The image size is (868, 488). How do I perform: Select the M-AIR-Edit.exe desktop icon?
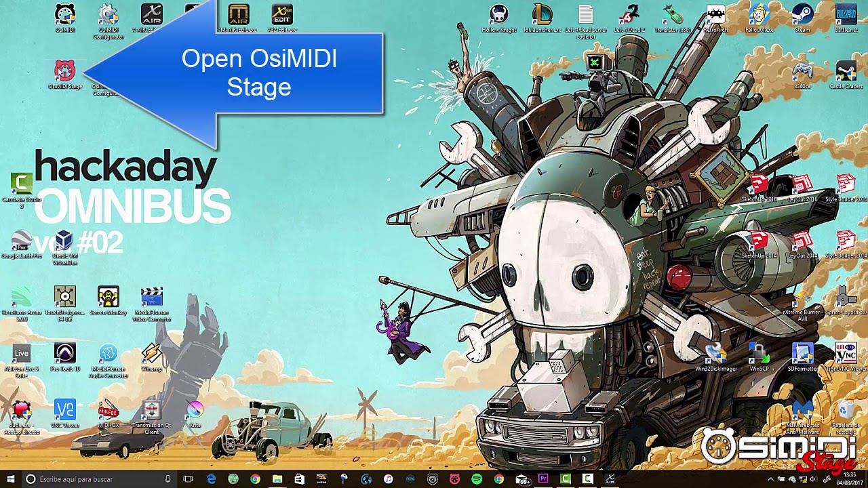pos(238,18)
